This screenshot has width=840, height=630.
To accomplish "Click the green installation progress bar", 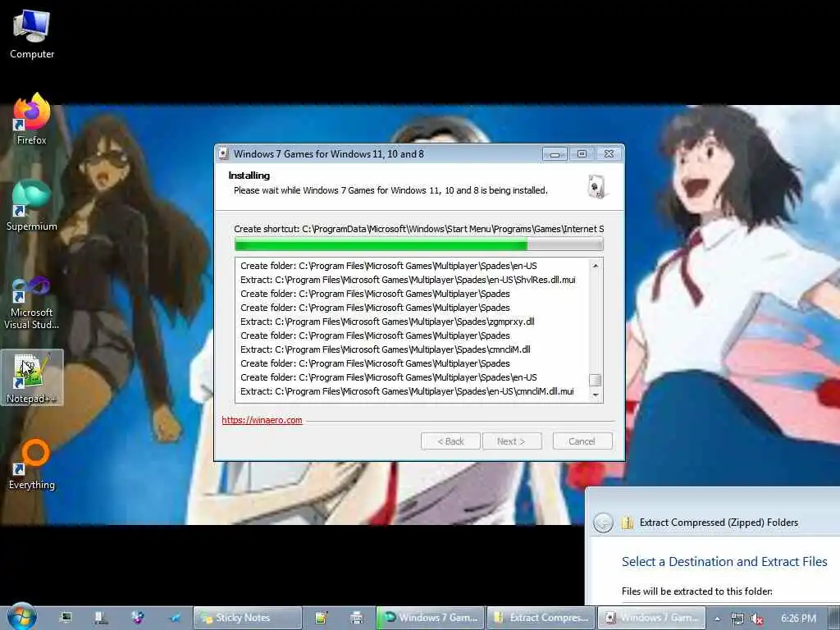I will (419, 244).
